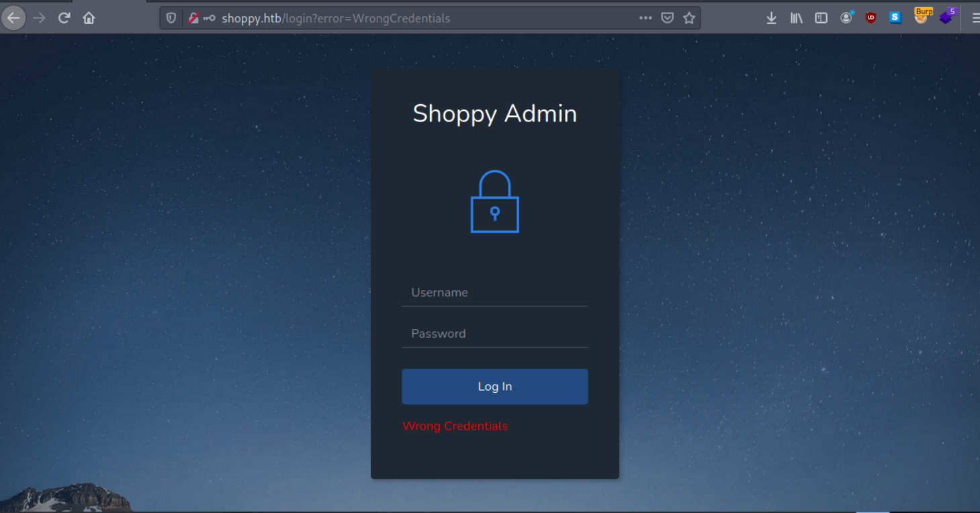The height and width of the screenshot is (513, 980).
Task: Click the Username input field
Action: coord(495,293)
